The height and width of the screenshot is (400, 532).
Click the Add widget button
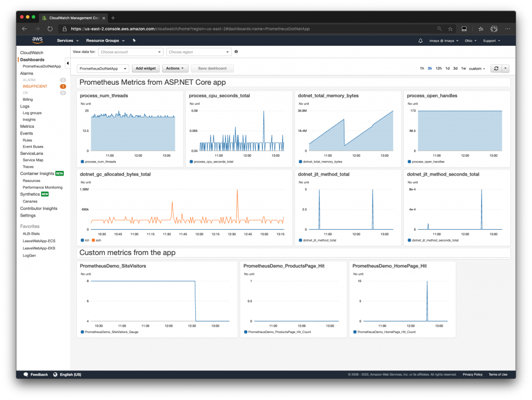[145, 69]
